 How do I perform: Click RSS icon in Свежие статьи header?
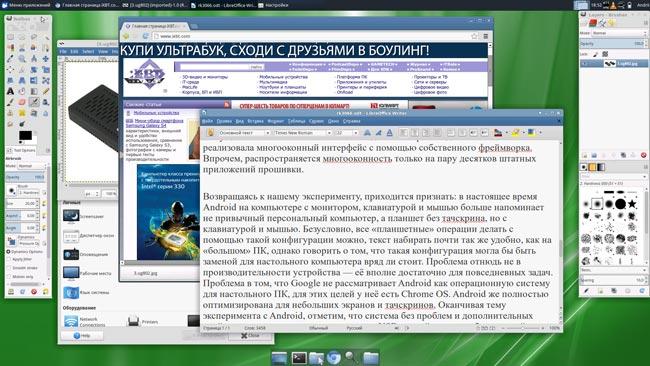pyautogui.click(x=227, y=105)
